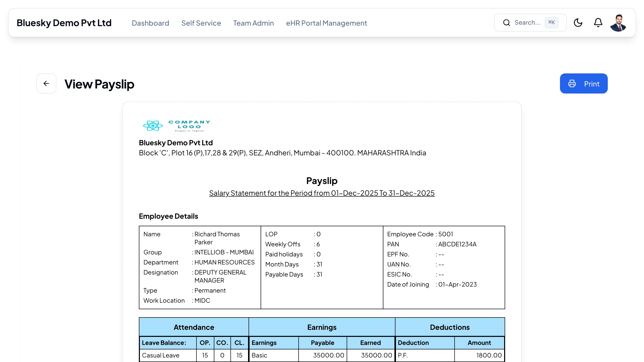Click the PAN value ABCDE1234A
The width and height of the screenshot is (644, 362).
click(457, 244)
